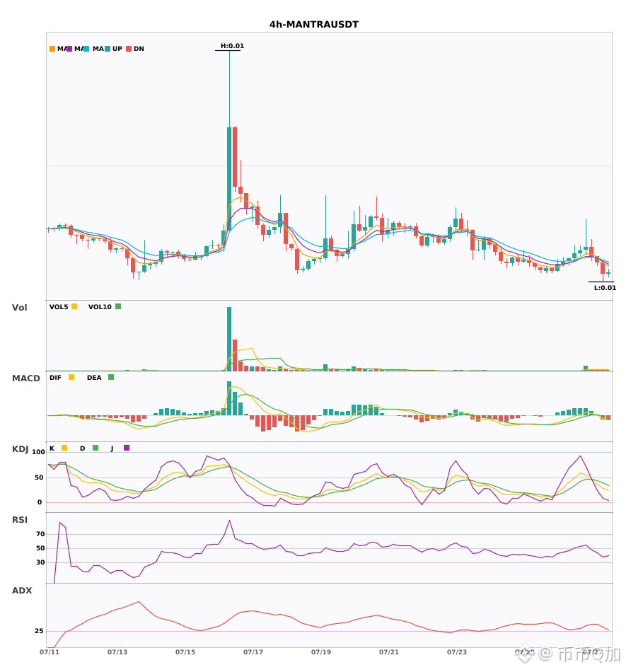Click the 25 level on ADX axis
Screen dimensions: 626x672
click(x=39, y=631)
